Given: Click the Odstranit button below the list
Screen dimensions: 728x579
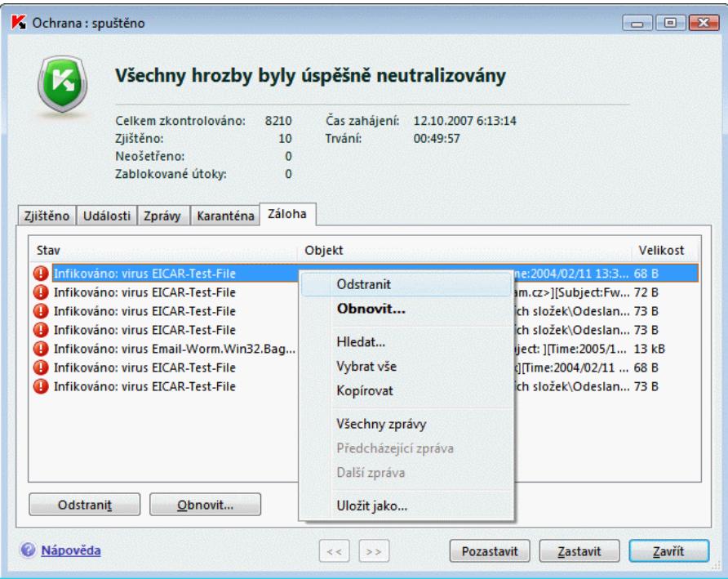Looking at the screenshot, I should coord(85,505).
